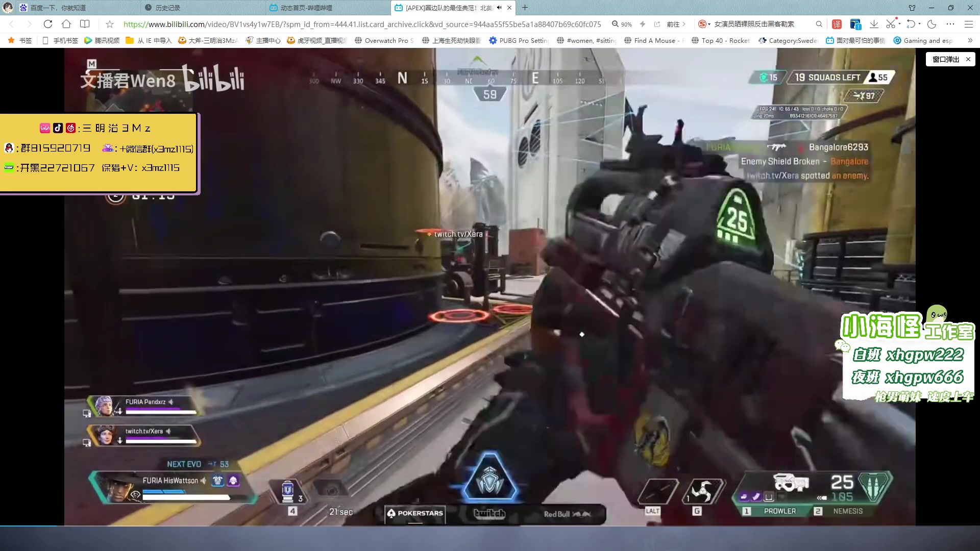The image size is (980, 551).
Task: Bookmark this page with the star icon
Action: tap(110, 24)
